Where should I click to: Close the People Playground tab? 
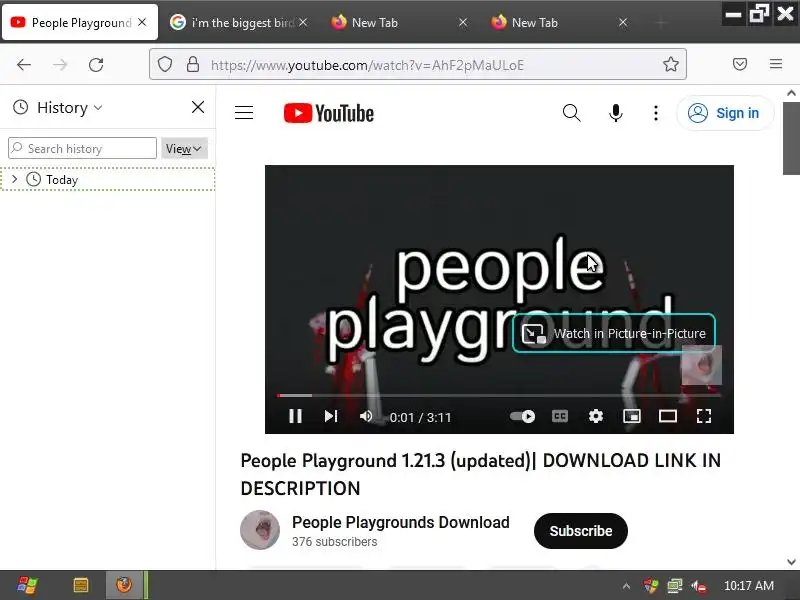tap(142, 22)
